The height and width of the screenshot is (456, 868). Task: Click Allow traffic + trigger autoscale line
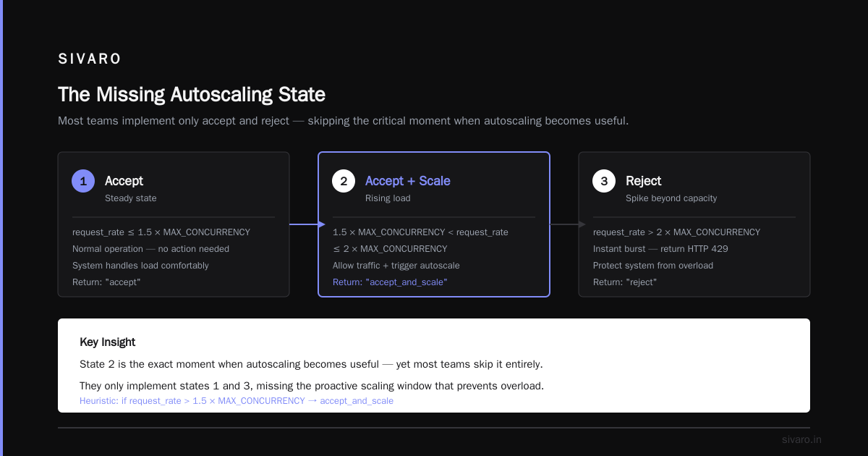[396, 266]
